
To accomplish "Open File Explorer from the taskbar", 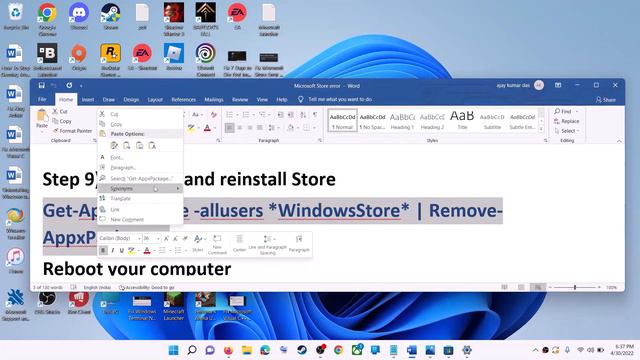I will tap(247, 350).
